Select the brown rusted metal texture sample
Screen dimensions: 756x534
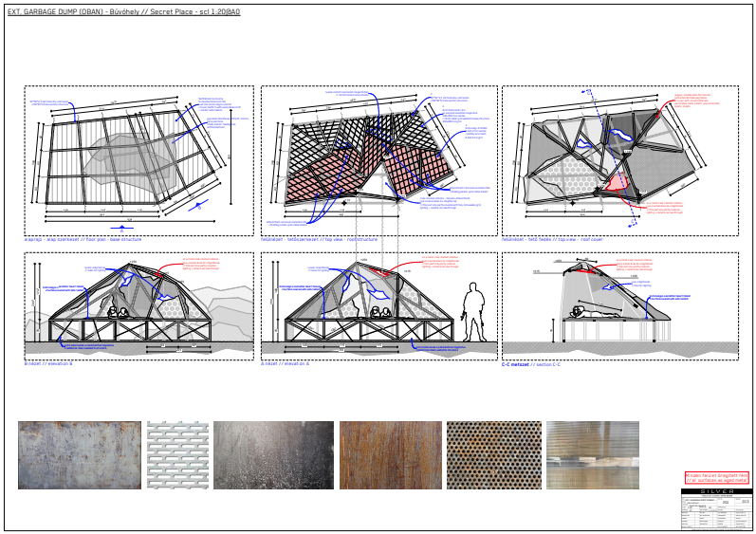(x=391, y=455)
